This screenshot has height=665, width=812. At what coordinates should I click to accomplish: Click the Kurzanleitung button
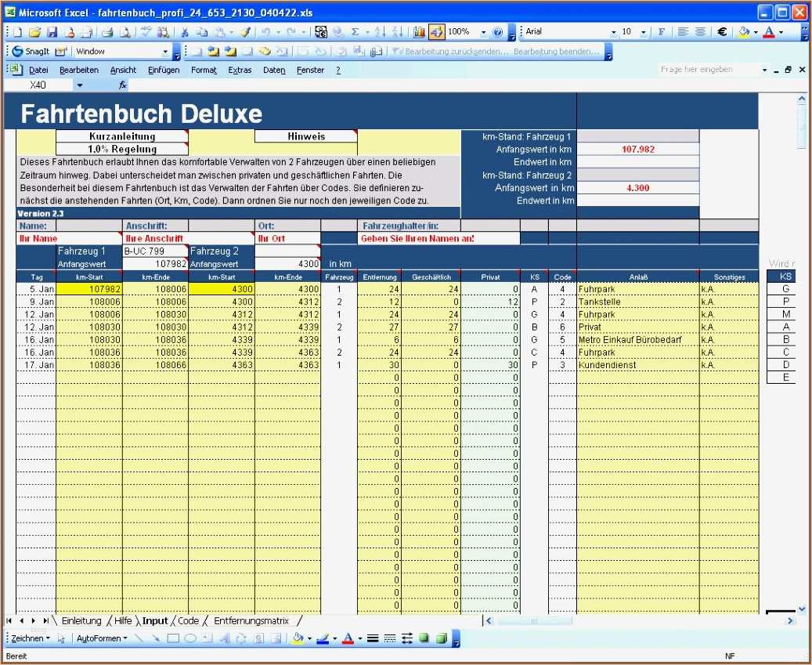[122, 136]
